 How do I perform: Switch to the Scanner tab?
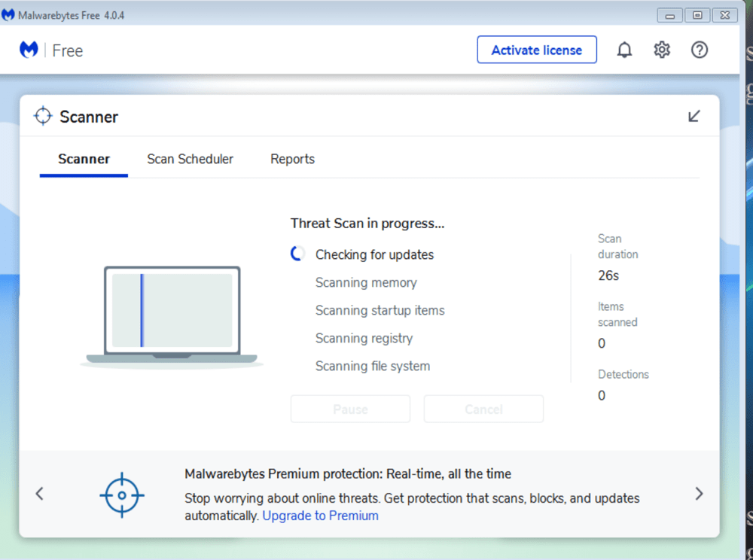pyautogui.click(x=84, y=160)
